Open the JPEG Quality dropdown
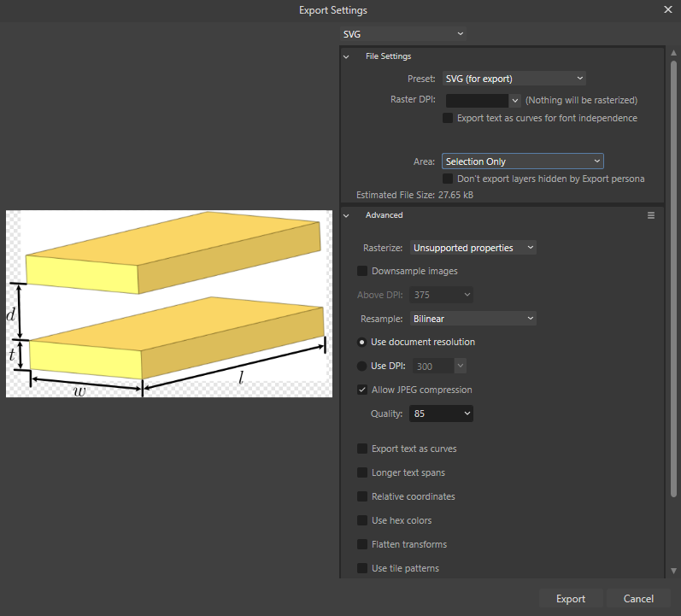This screenshot has height=616, width=681. click(x=441, y=414)
